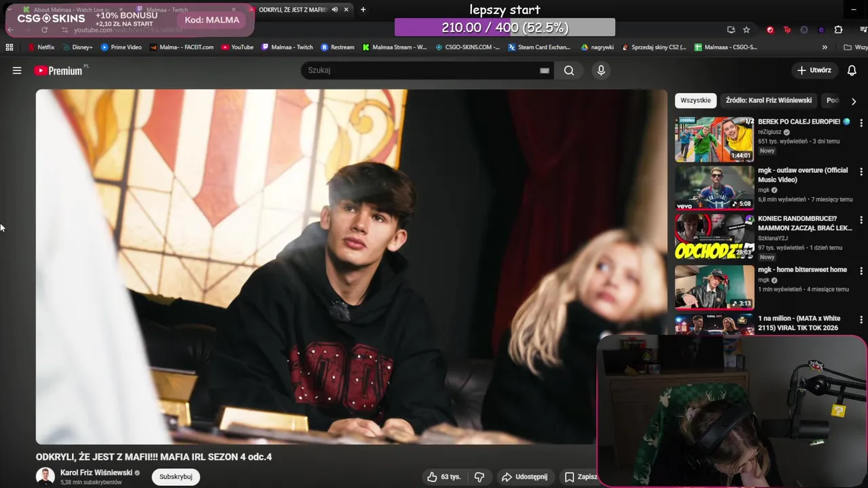Open Karol Friz Wiśniewski channel avatar
868x488 pixels.
[x=45, y=476]
